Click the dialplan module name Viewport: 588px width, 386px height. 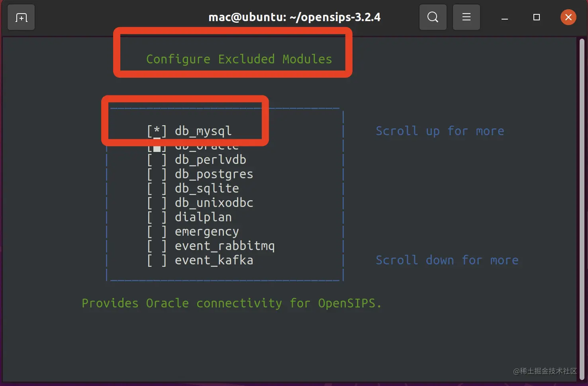[x=203, y=217]
